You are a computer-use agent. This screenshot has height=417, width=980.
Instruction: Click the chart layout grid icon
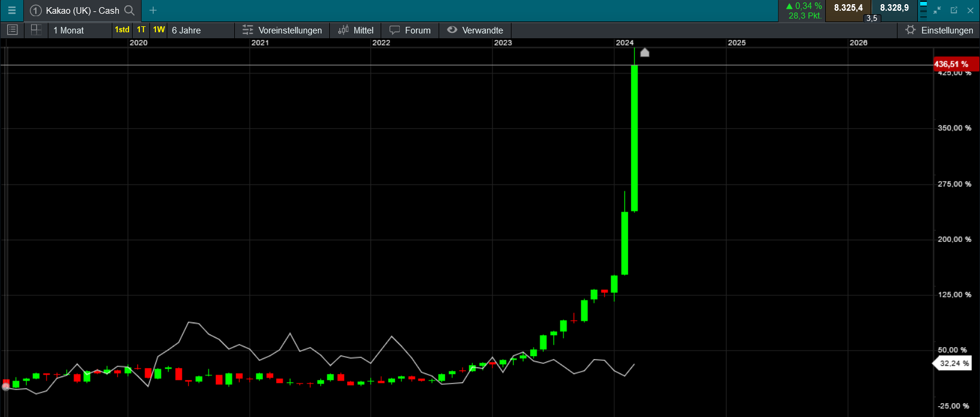(36, 30)
